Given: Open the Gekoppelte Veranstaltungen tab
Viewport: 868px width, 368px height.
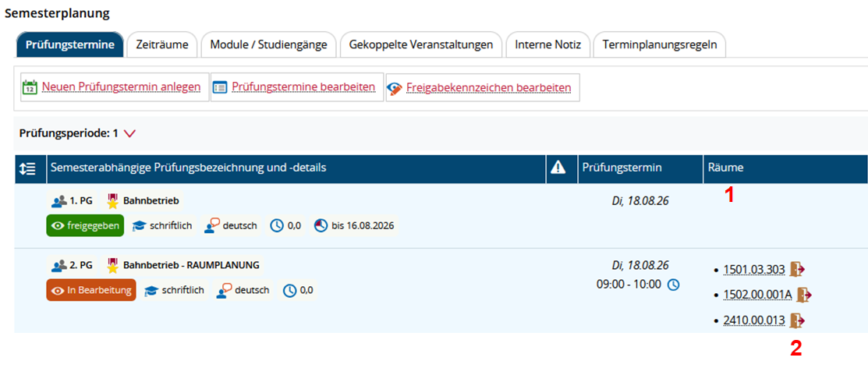Looking at the screenshot, I should coord(421,44).
